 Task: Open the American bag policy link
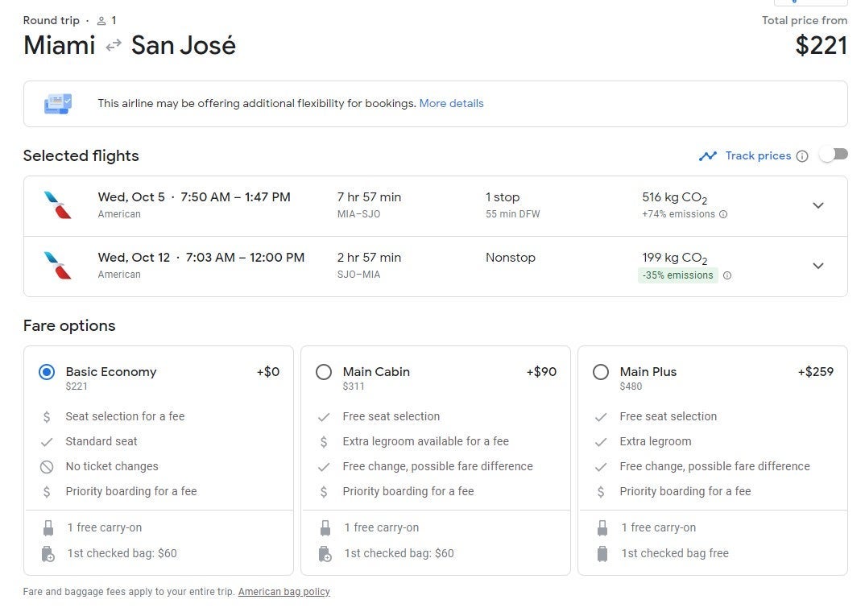(284, 592)
